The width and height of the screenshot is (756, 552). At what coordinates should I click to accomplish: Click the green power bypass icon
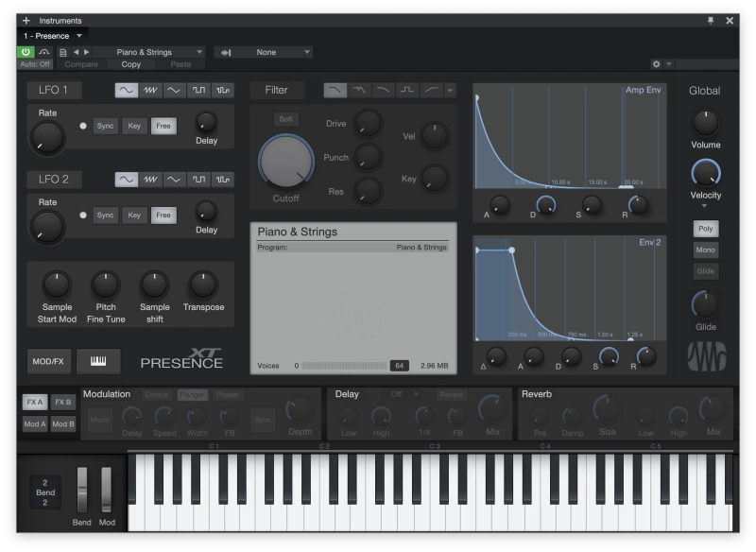click(25, 52)
